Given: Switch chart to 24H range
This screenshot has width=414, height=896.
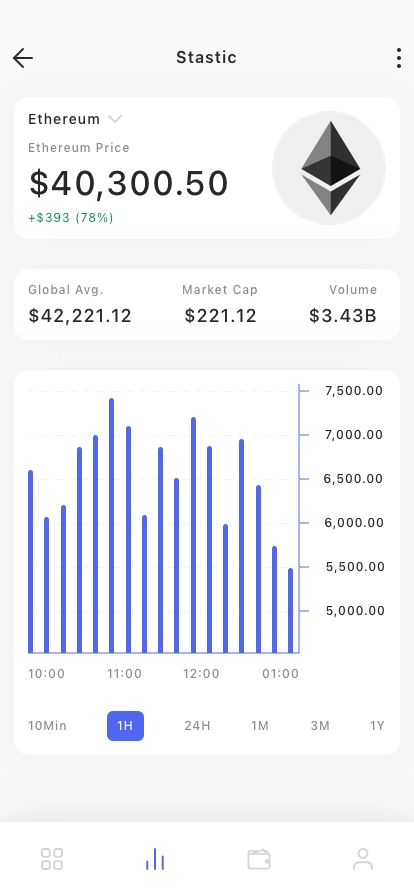Looking at the screenshot, I should 197,726.
